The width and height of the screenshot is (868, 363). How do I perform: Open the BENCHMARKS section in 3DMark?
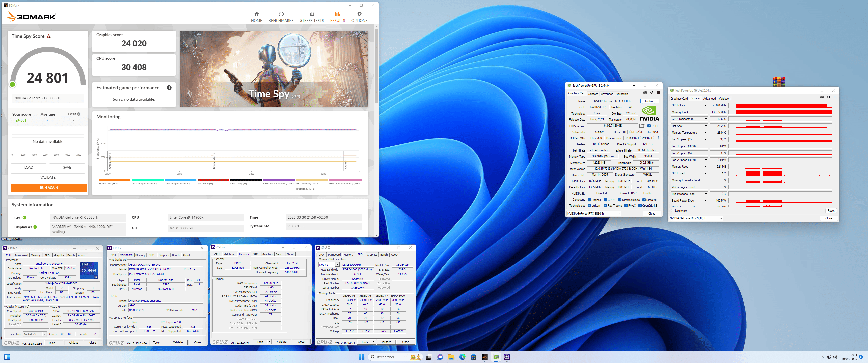pos(281,17)
